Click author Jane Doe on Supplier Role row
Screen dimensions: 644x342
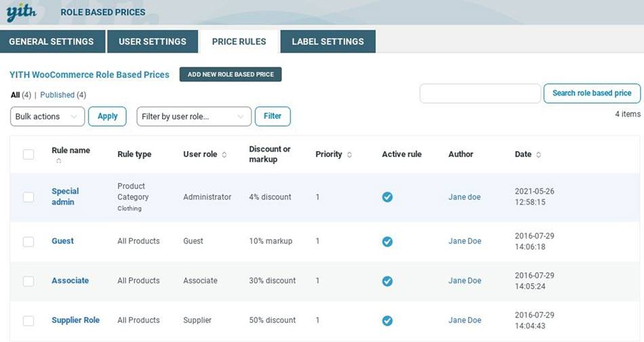click(x=465, y=320)
